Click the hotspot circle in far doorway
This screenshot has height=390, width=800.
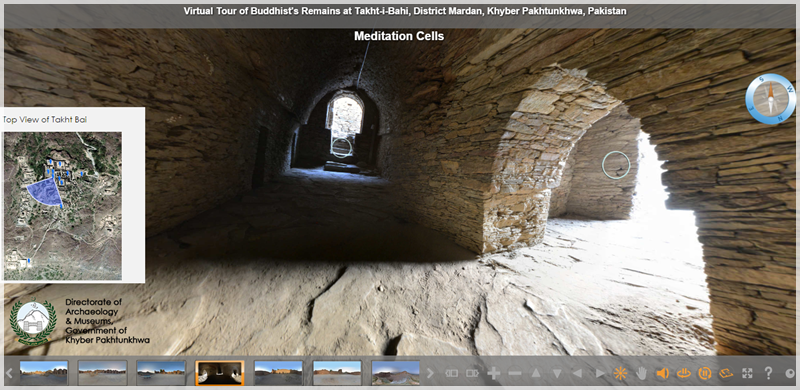pos(341,147)
